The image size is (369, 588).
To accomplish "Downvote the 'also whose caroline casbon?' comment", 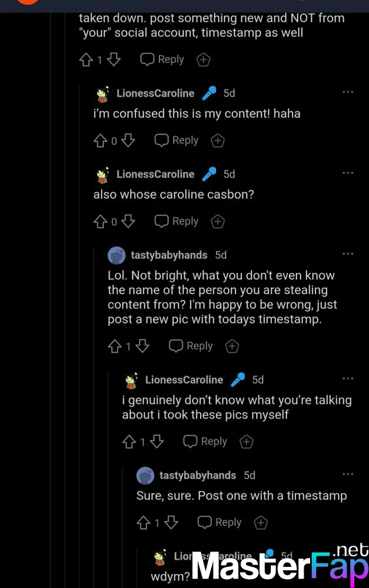I will coord(128,222).
